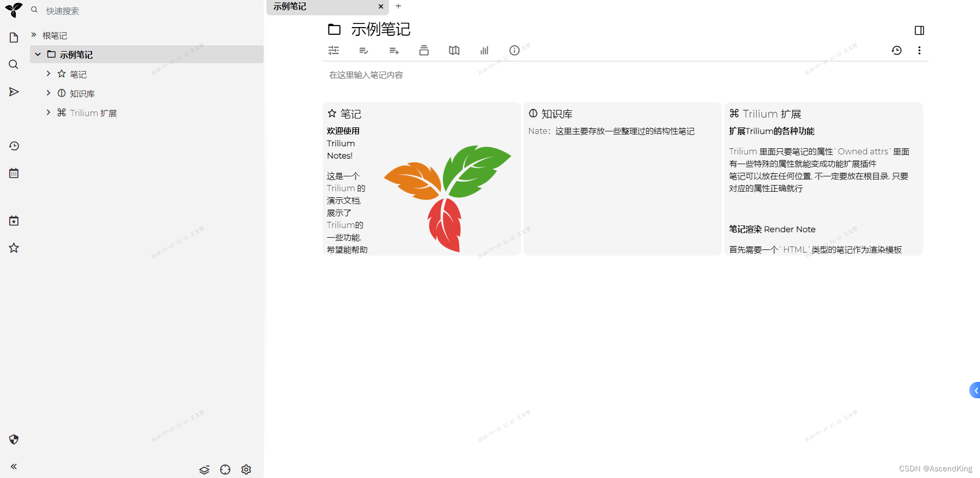980x478 pixels.
Task: Click the 扩展Trilium的各种功能 heading
Action: click(x=771, y=131)
